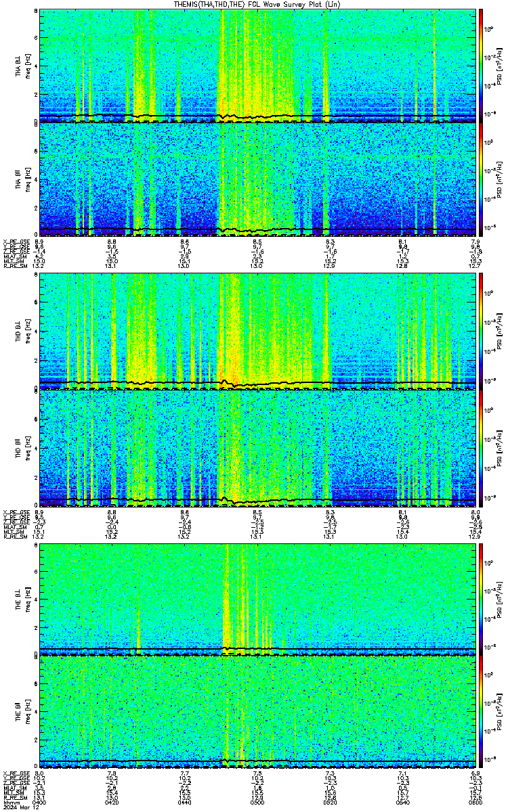508x812 pixels.
Task: Select the THA B-perpendicular spectrogram panel
Action: pos(257,66)
